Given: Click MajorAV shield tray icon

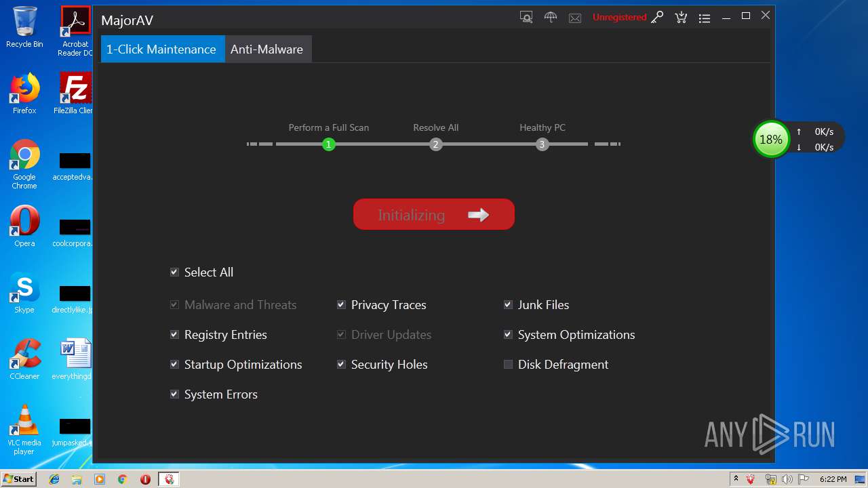Looking at the screenshot, I should tap(751, 479).
